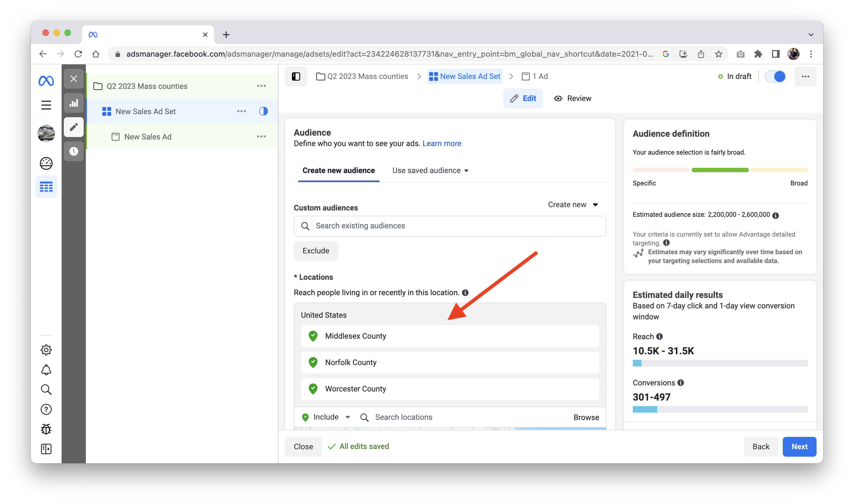
Task: Click the clock history icon
Action: tap(74, 151)
